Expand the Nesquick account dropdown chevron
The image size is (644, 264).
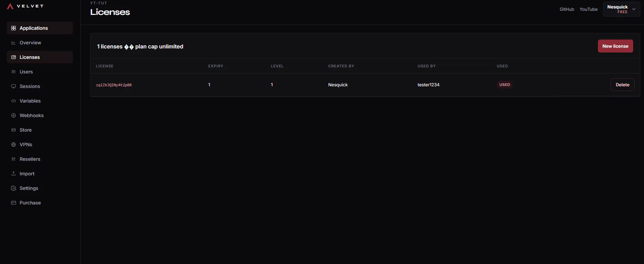pos(634,9)
